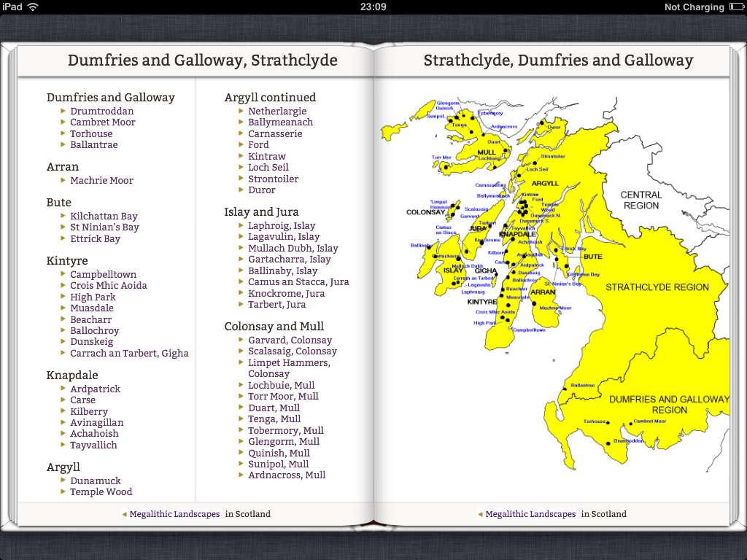This screenshot has width=747, height=560.
Task: Tap the CENTRAL REGION label on the map
Action: click(x=641, y=200)
